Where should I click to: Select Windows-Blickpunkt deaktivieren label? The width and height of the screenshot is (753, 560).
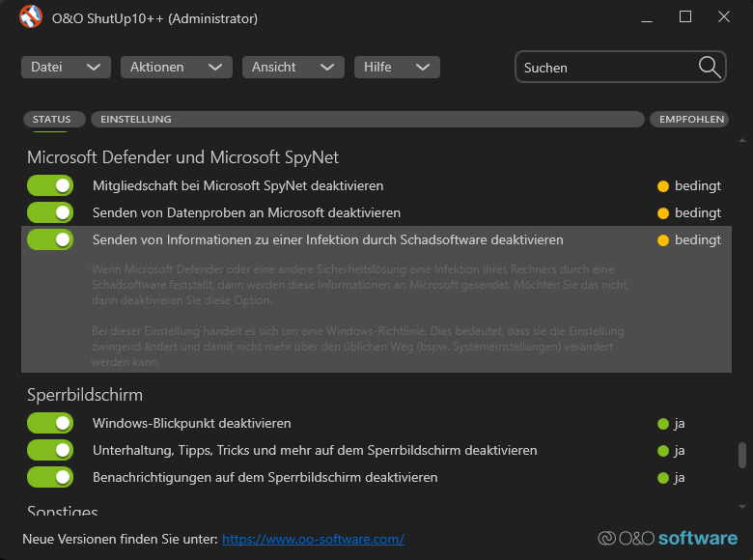tap(191, 423)
